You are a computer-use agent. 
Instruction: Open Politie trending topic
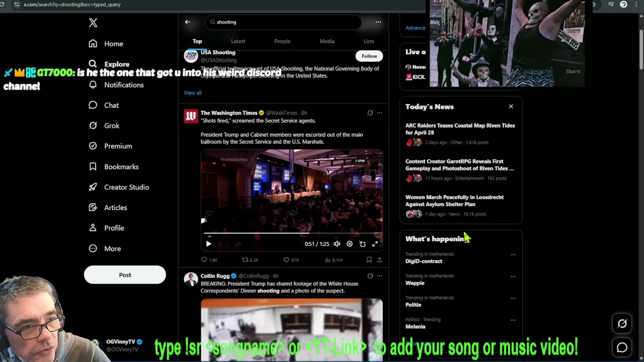pyautogui.click(x=414, y=305)
